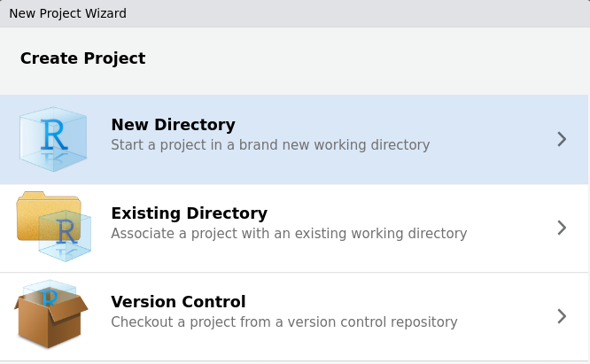Pick the Version Control title text
590x364 pixels.
point(178,302)
